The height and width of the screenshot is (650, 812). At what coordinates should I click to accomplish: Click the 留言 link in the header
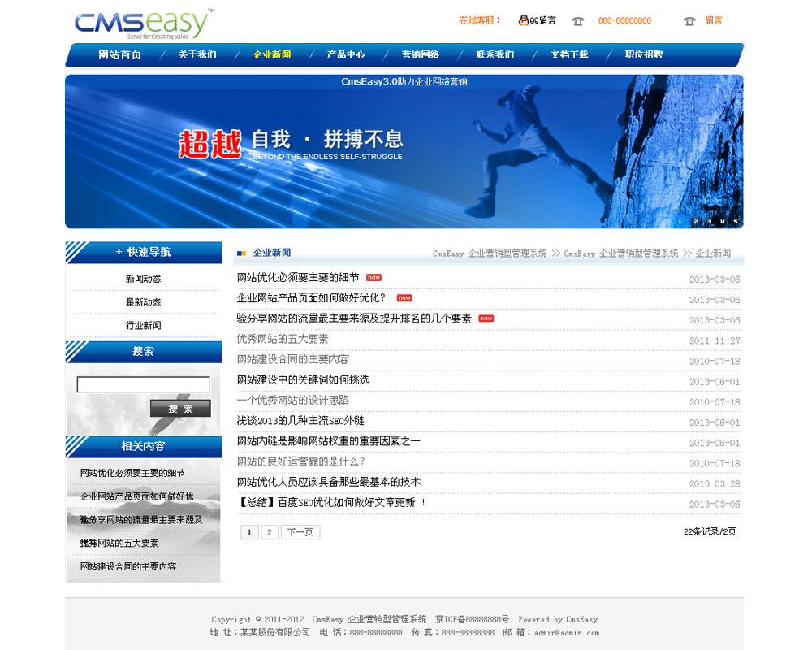714,20
